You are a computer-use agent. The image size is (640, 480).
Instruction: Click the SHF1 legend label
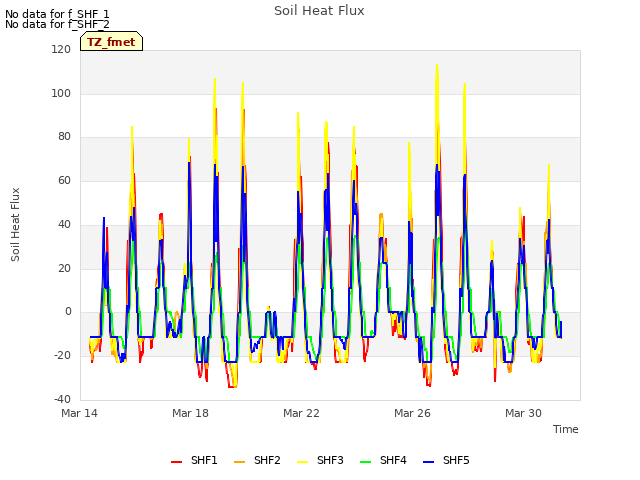click(204, 460)
